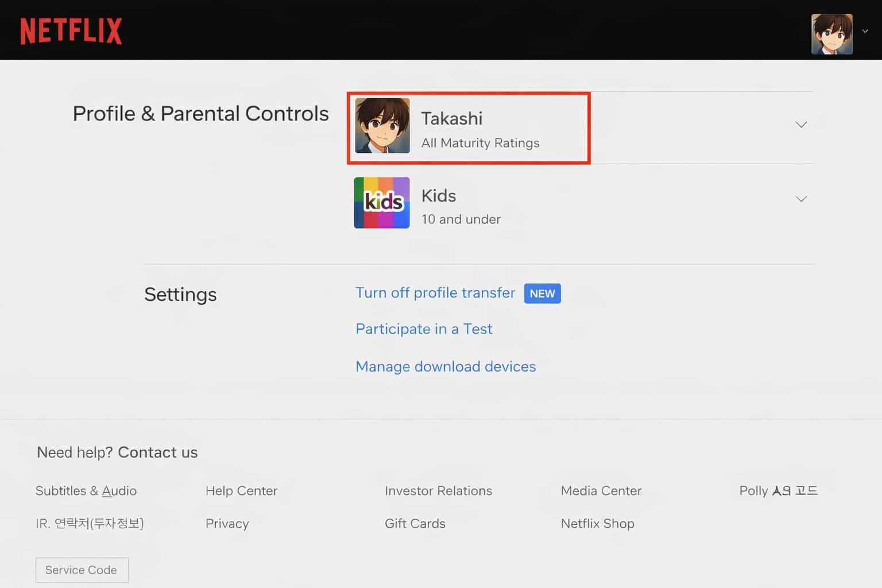Click the Service Code button
Image resolution: width=882 pixels, height=588 pixels.
coord(82,570)
